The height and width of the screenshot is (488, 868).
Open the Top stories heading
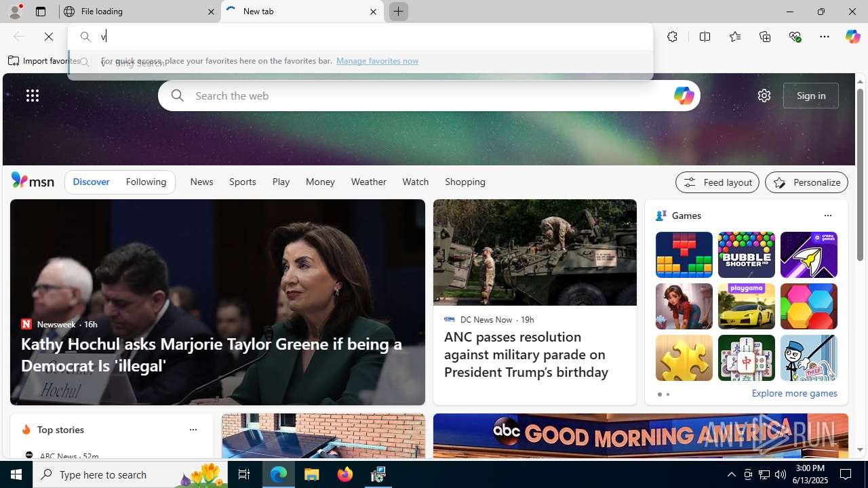tap(60, 430)
